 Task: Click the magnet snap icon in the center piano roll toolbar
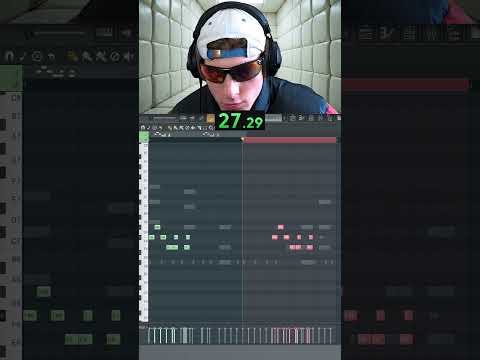(x=143, y=128)
